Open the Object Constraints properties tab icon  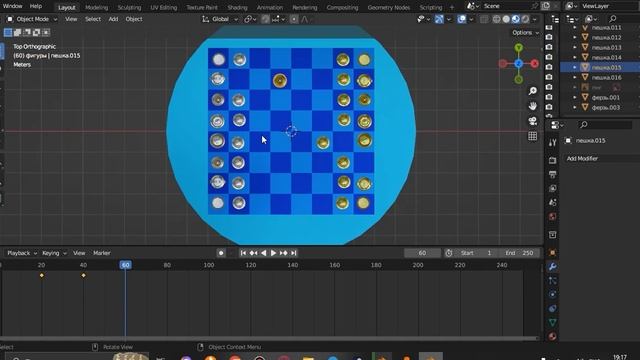pyautogui.click(x=552, y=309)
